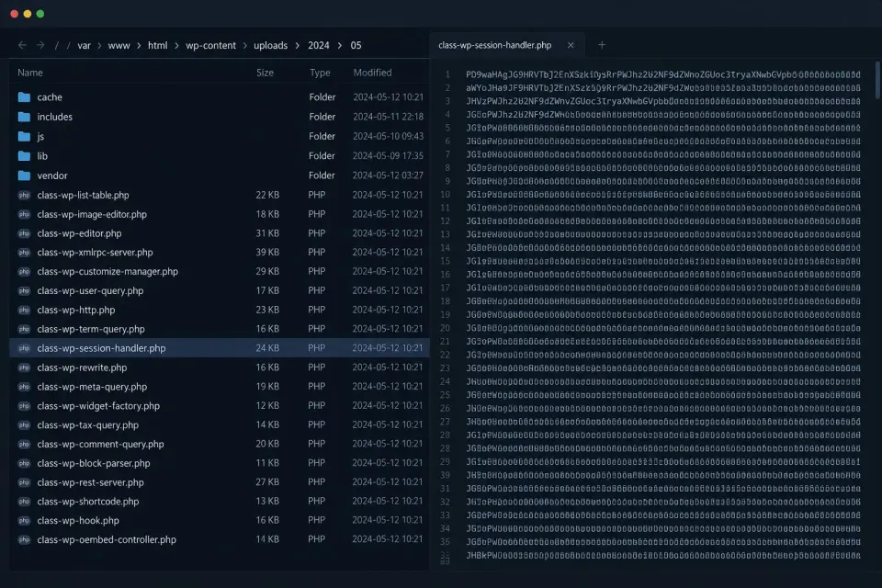Viewport: 882px width, 588px height.
Task: Click PHP icon of class-wp-xmlrpc-server.php
Action: (x=24, y=253)
